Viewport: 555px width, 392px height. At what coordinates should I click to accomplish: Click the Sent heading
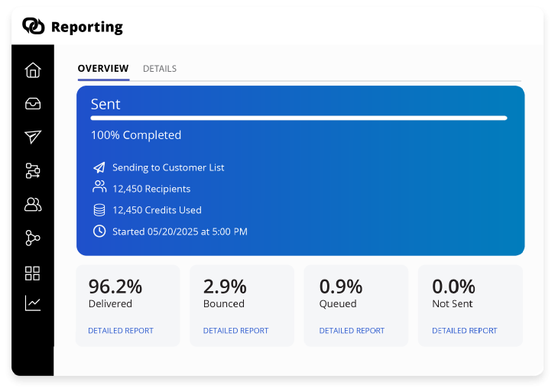105,104
